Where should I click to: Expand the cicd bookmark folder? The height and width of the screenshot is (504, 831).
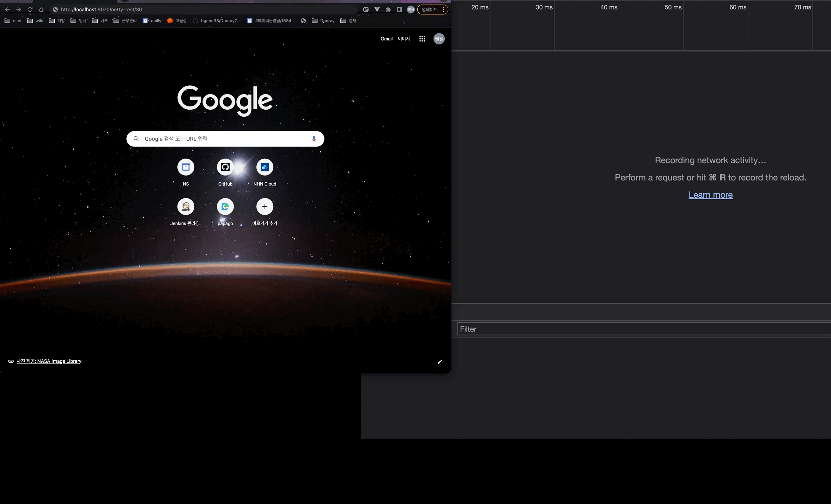click(x=13, y=21)
